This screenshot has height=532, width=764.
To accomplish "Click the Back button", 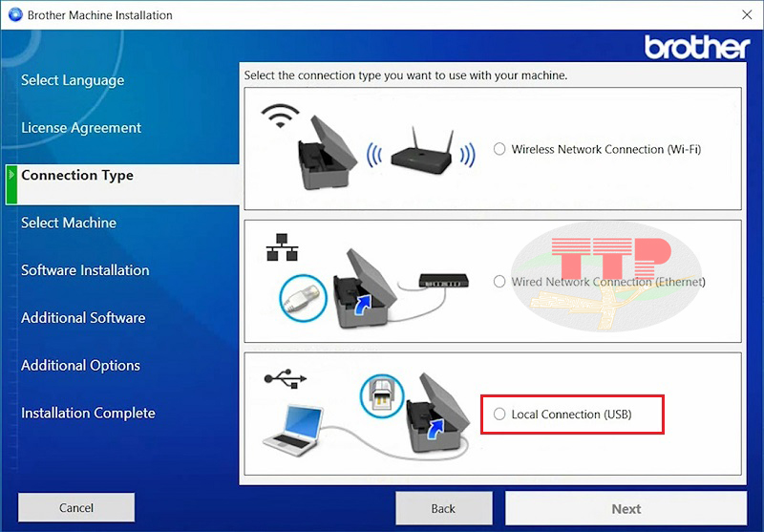I will tap(443, 509).
